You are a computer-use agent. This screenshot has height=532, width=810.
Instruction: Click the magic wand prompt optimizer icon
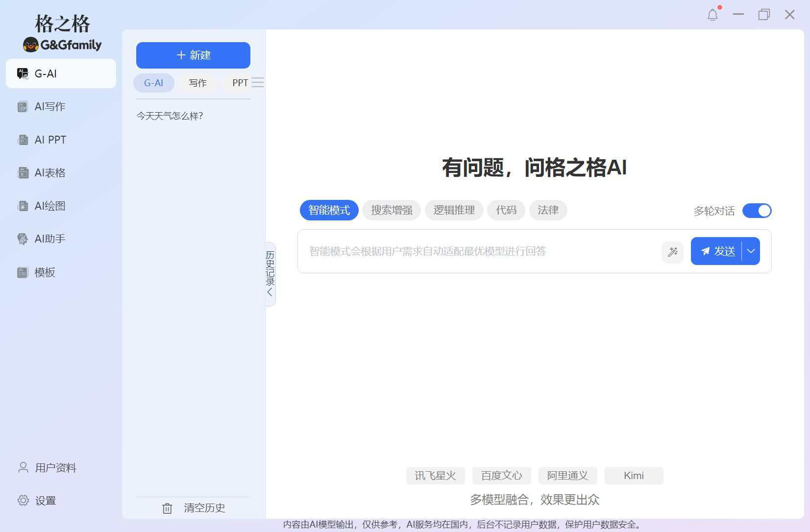(673, 251)
